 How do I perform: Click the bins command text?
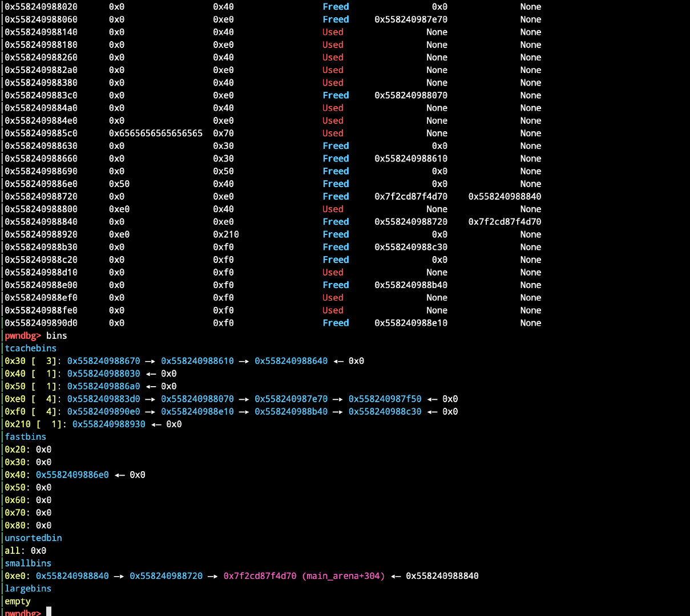point(57,335)
